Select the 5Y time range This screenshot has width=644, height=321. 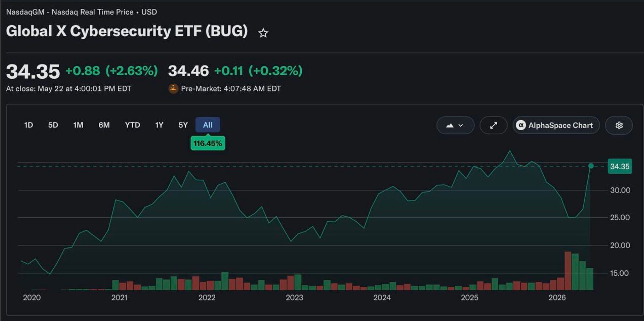183,125
